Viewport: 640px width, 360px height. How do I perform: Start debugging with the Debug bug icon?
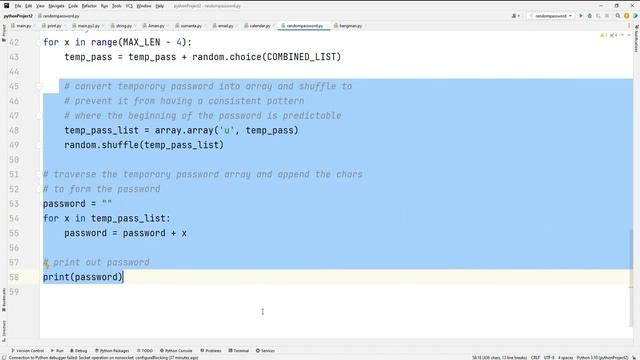[589, 16]
